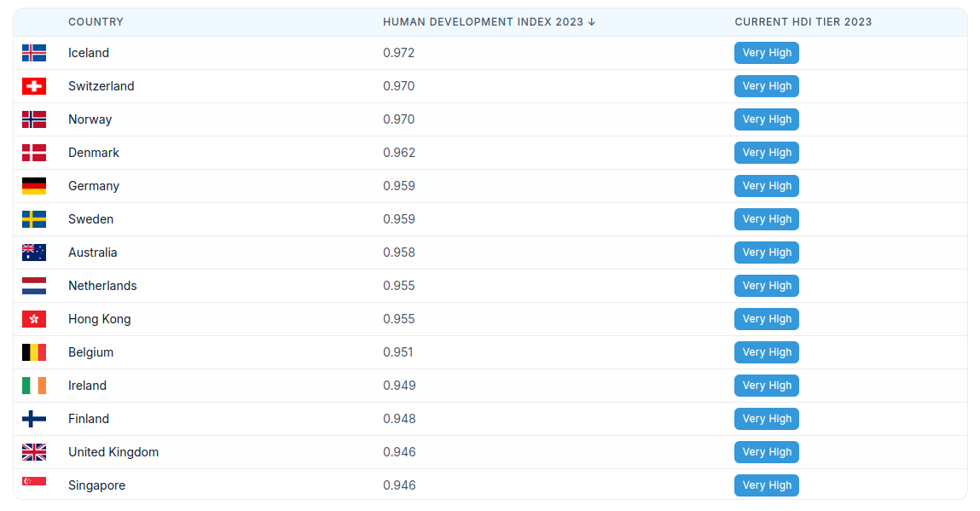Select the Australia country name
Screen dimensions: 980x511
point(92,252)
